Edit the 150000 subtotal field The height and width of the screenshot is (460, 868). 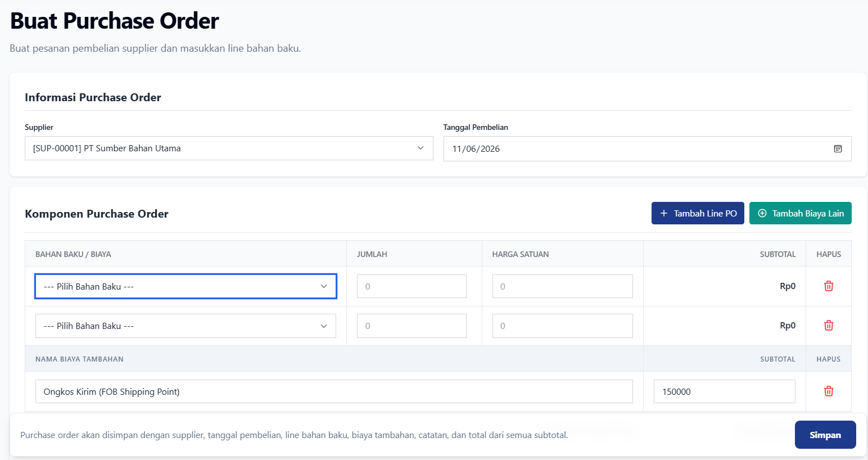click(725, 391)
